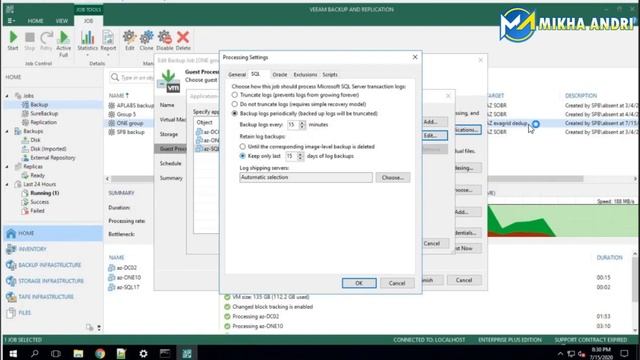This screenshot has height=360, width=640.
Task: Open taskbar search magnifier
Action: point(35,353)
